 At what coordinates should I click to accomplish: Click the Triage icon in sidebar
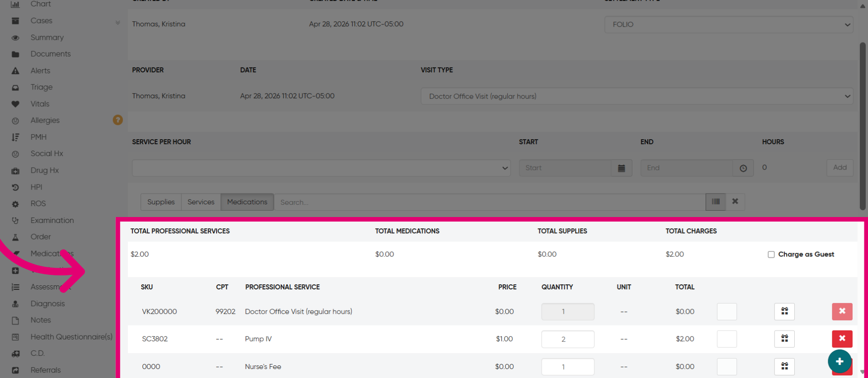[x=15, y=88]
